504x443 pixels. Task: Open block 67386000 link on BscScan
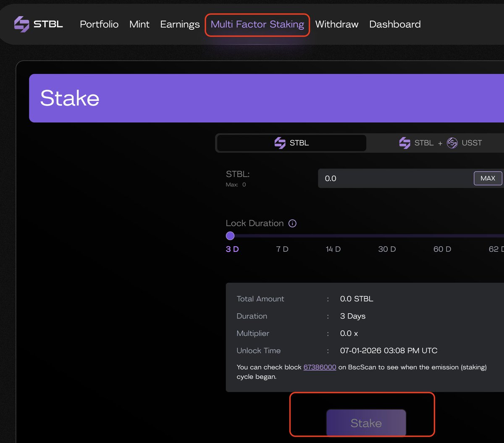(320, 367)
